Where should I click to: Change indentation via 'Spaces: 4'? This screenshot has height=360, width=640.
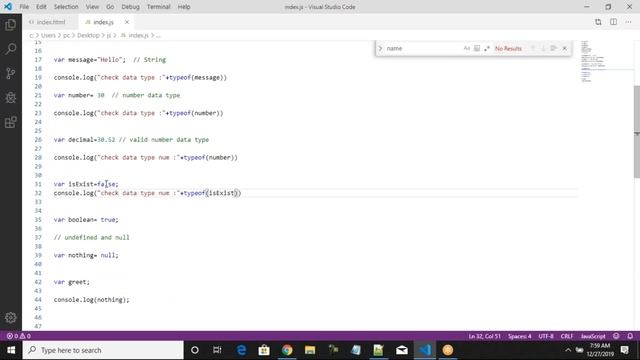point(520,336)
